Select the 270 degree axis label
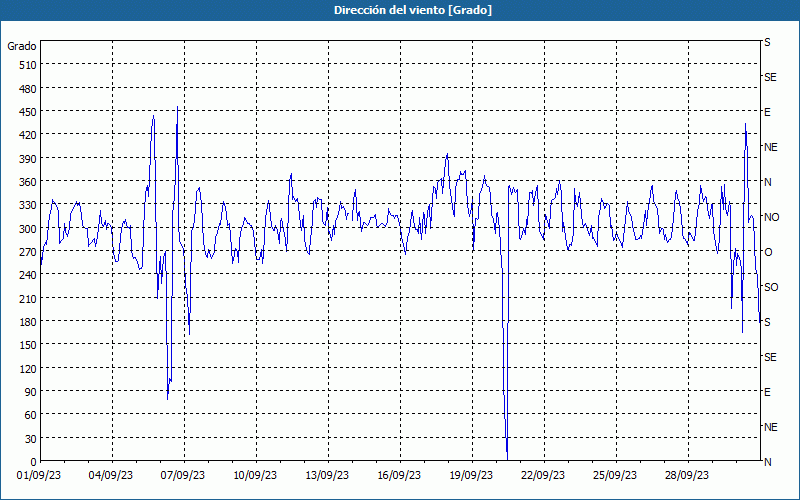The height and width of the screenshot is (500, 800). point(28,252)
